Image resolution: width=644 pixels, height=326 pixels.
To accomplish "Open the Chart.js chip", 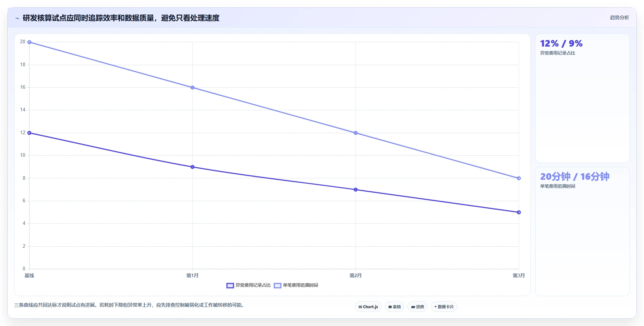I will click(x=368, y=307).
